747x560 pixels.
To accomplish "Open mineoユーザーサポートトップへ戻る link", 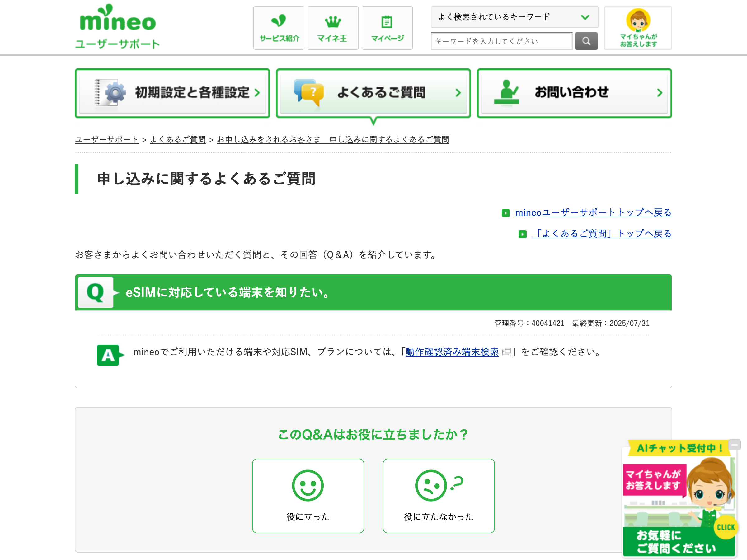I will click(593, 213).
